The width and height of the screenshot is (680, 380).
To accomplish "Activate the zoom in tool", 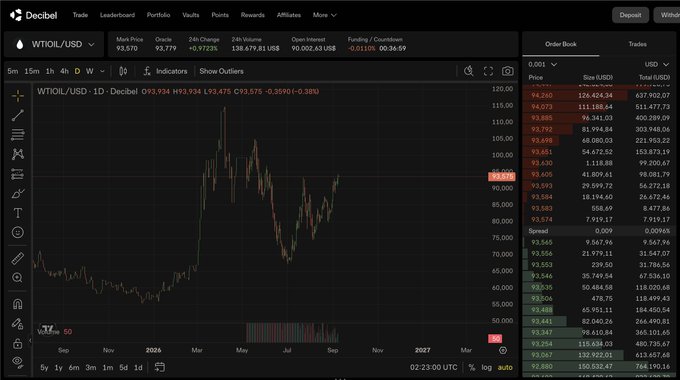I will (18, 278).
